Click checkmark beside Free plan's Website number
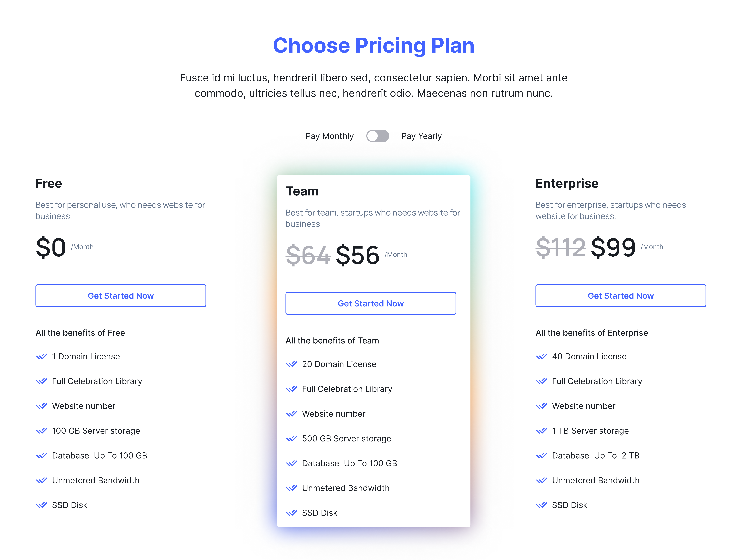Image resolution: width=747 pixels, height=560 pixels. [x=42, y=406]
